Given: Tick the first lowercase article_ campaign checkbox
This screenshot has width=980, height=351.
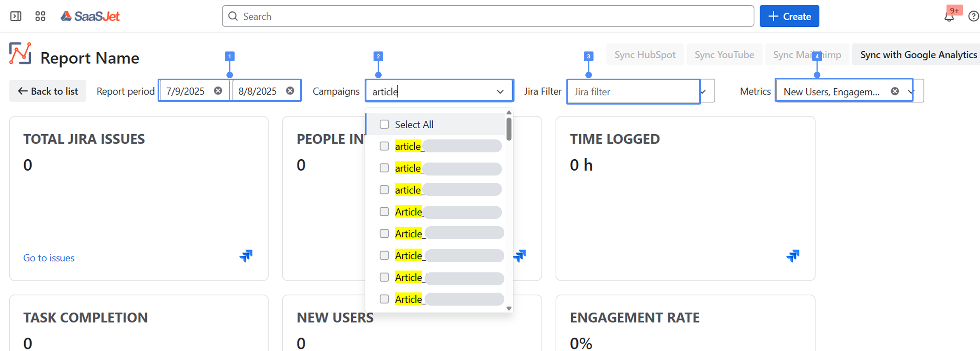Looking at the screenshot, I should coord(384,146).
